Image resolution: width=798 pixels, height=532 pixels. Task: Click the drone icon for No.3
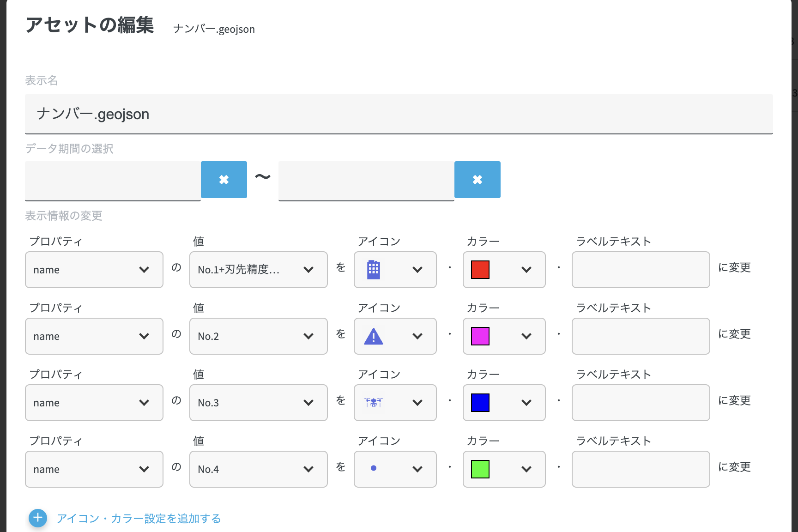374,403
